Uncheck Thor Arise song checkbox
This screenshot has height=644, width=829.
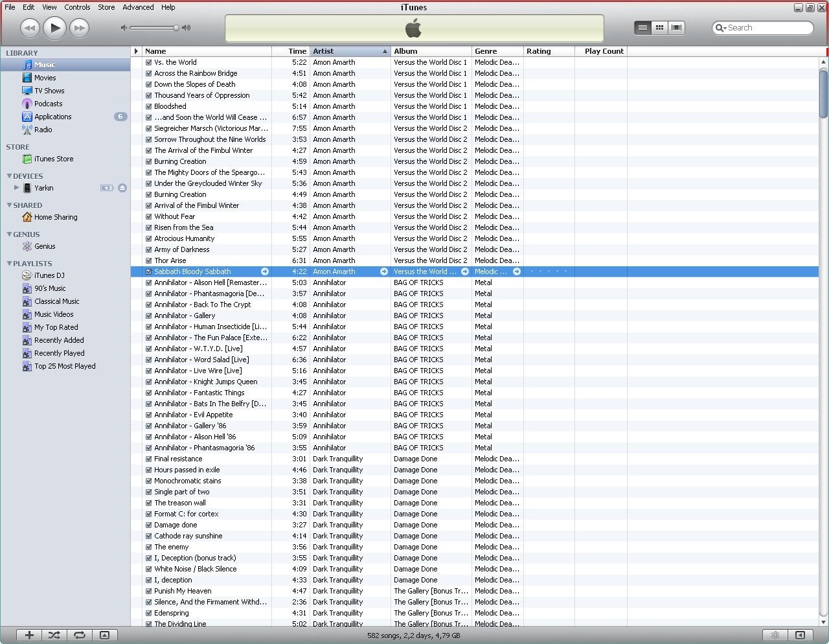coord(149,260)
